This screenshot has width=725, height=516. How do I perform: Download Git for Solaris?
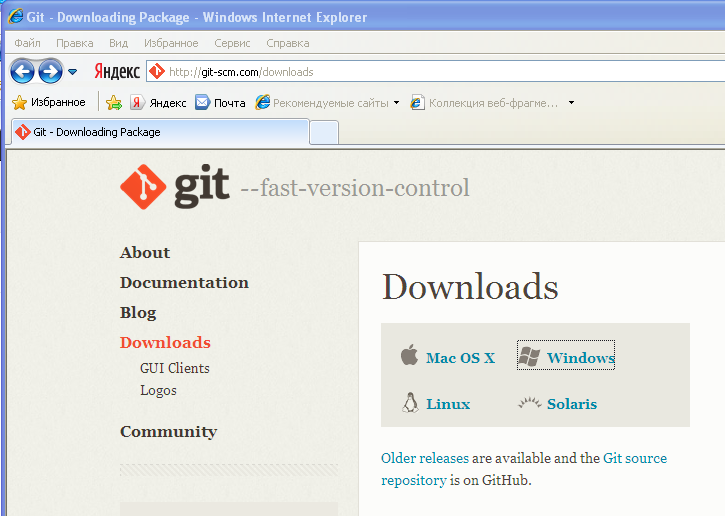click(572, 404)
